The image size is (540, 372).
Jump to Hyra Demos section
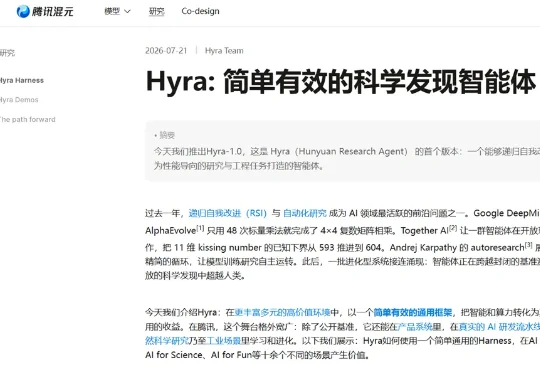pos(19,100)
